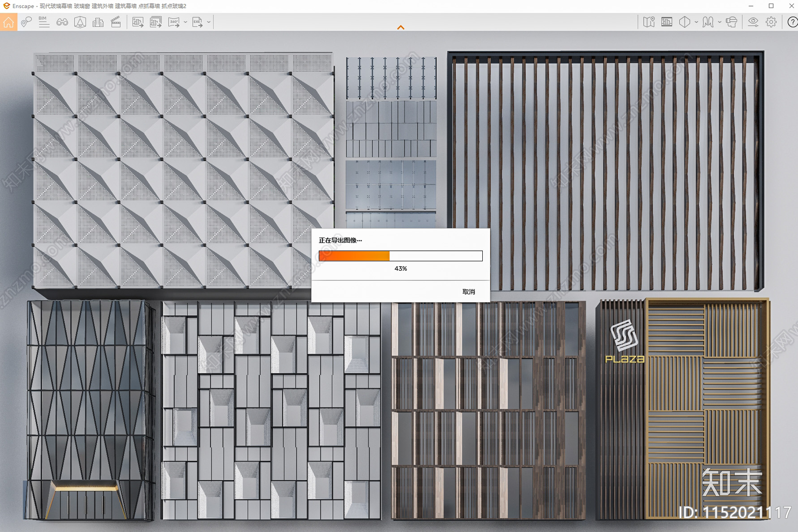Open the EXE export dropdown arrow
This screenshot has width=798, height=532.
point(208,22)
